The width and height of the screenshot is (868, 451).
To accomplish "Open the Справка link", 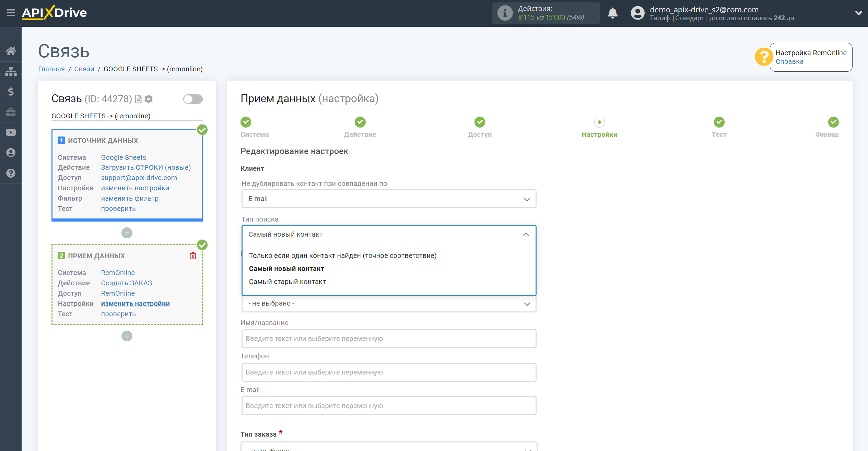I will point(789,62).
